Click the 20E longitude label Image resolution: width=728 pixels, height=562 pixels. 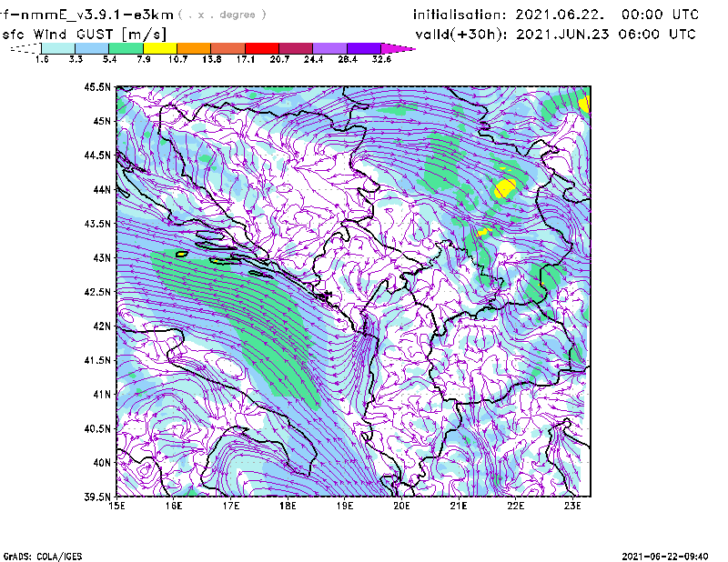[x=401, y=506]
